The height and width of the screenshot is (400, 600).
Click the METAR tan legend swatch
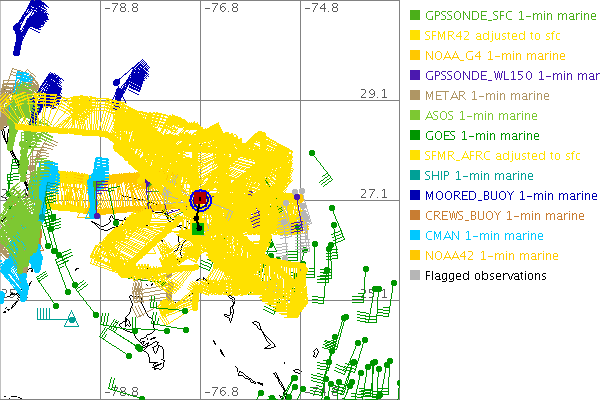click(415, 96)
